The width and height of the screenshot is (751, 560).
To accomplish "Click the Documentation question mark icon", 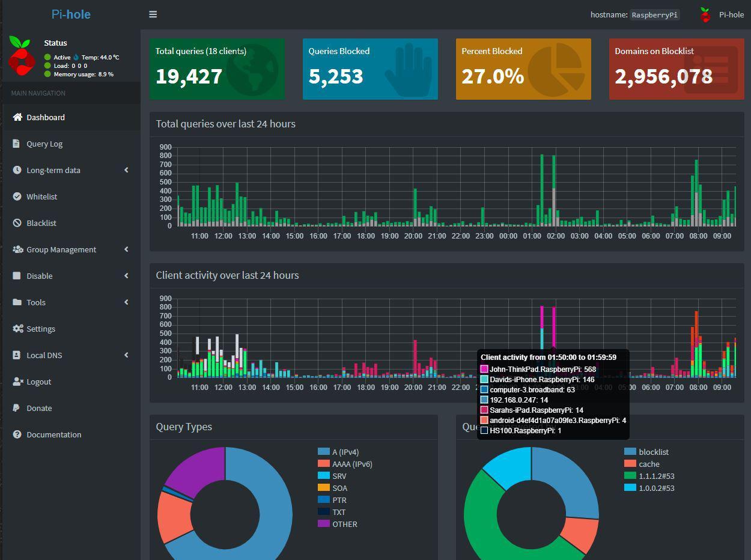I will [17, 434].
